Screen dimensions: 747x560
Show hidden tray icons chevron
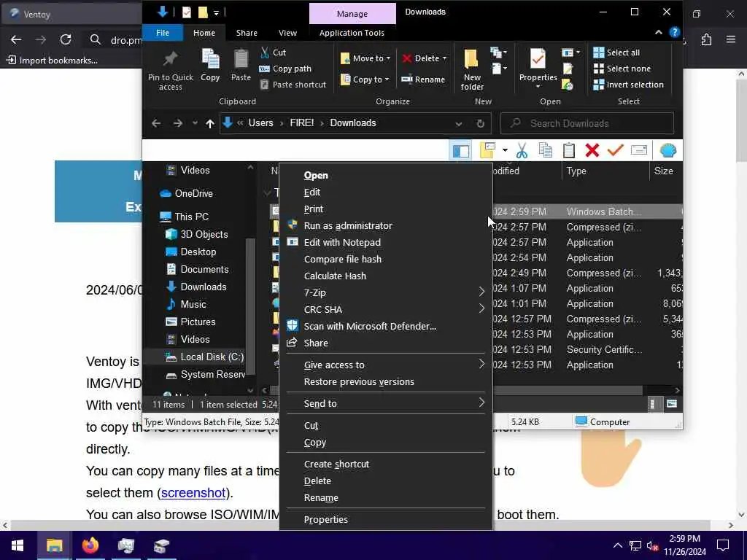pos(617,545)
